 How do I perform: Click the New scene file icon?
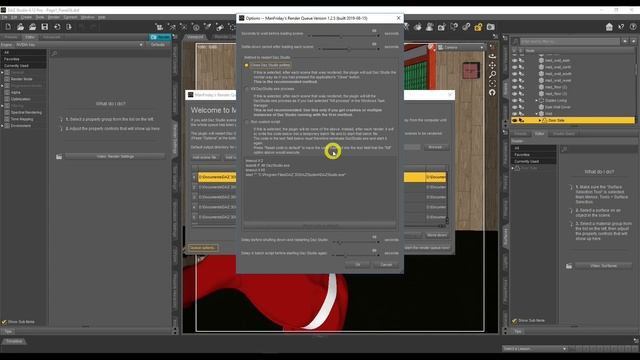(8, 27)
